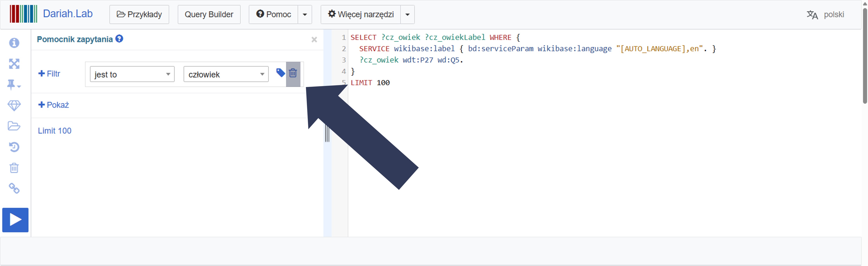Viewport: 868px width, 266px height.
Task: Open Query Builder
Action: tap(209, 14)
